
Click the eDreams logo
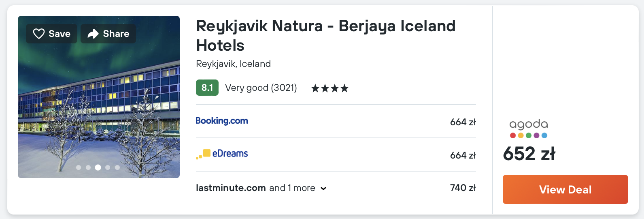point(222,154)
